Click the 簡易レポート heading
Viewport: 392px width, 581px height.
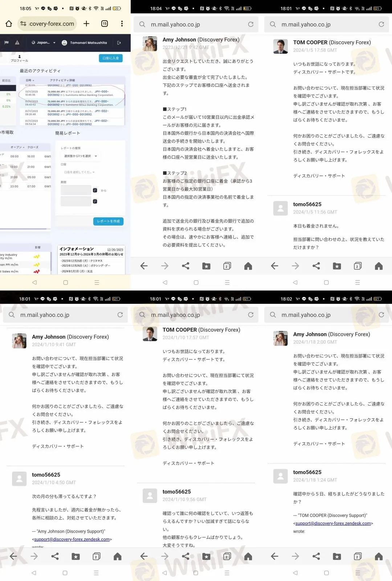click(x=68, y=133)
